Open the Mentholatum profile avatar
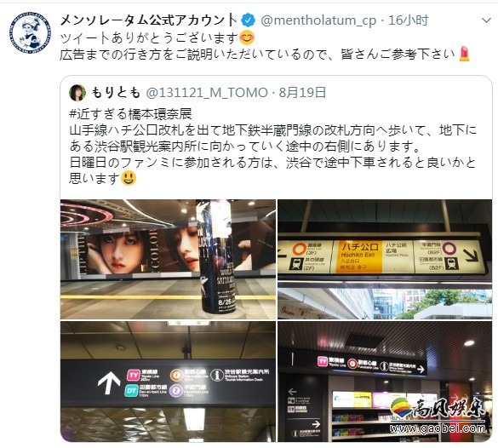 coord(30,33)
